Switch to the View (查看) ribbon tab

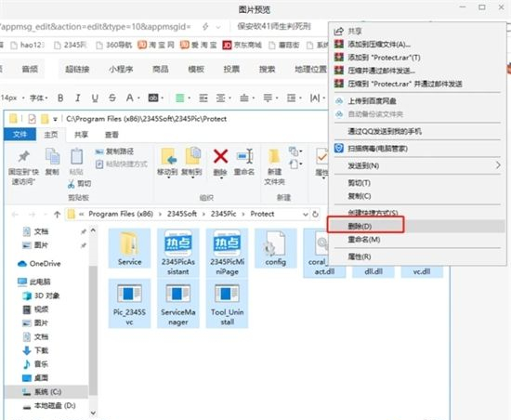111,135
